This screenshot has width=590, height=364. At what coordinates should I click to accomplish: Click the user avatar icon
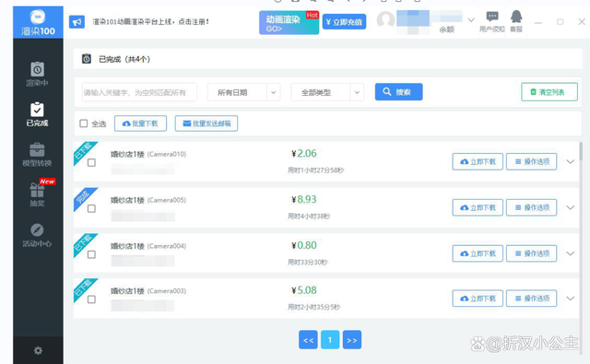385,20
